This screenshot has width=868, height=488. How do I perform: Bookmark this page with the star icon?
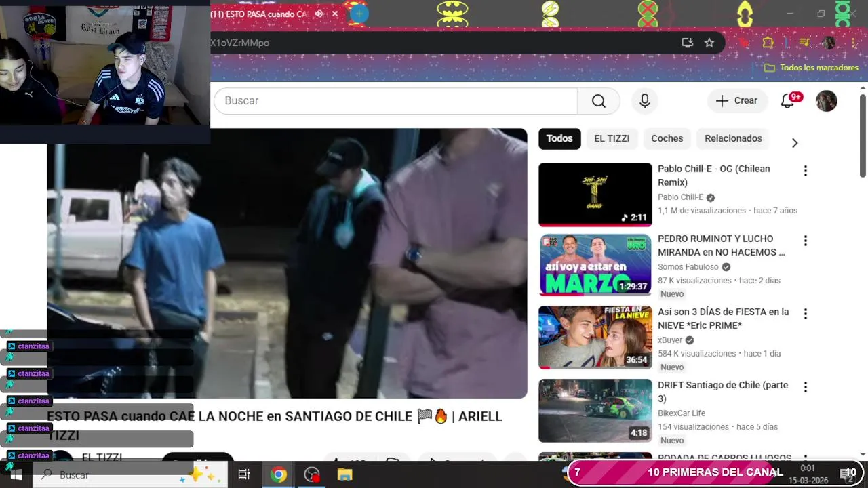[709, 43]
